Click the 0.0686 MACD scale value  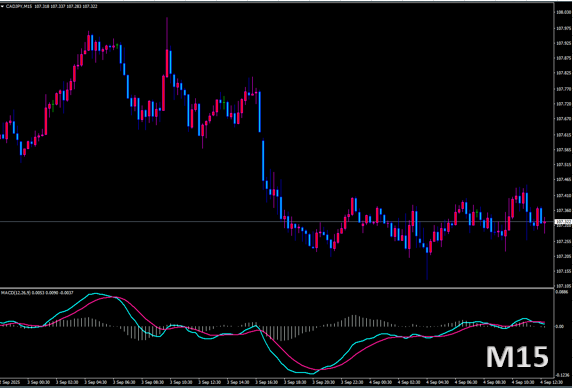561,292
